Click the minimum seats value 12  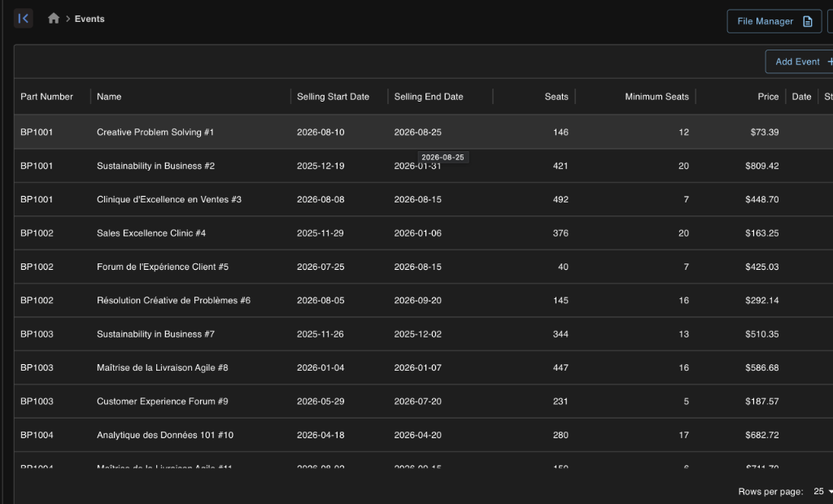[683, 133]
